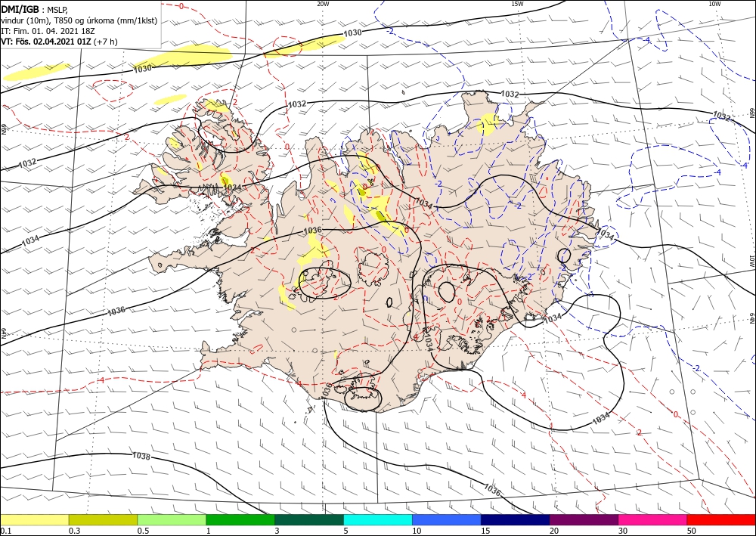This screenshot has width=756, height=536.
Task: Click the "10W" longitude label at top
Action: click(x=714, y=4)
